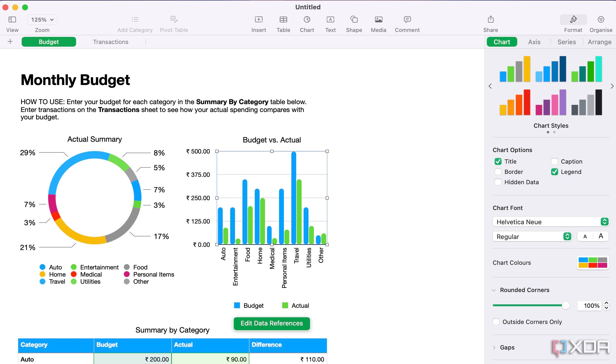Open the Regular font style dropdown
Screen dimensions: 616x364
pos(532,237)
